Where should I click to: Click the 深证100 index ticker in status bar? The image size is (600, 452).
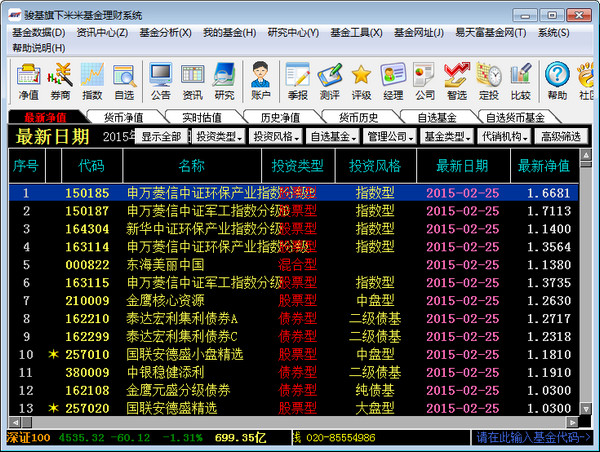[x=28, y=437]
